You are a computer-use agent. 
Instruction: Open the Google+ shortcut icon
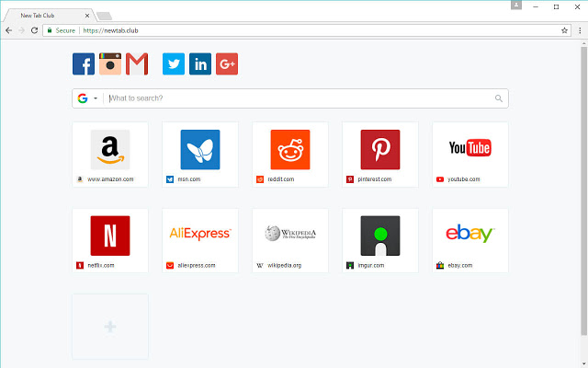pos(227,63)
